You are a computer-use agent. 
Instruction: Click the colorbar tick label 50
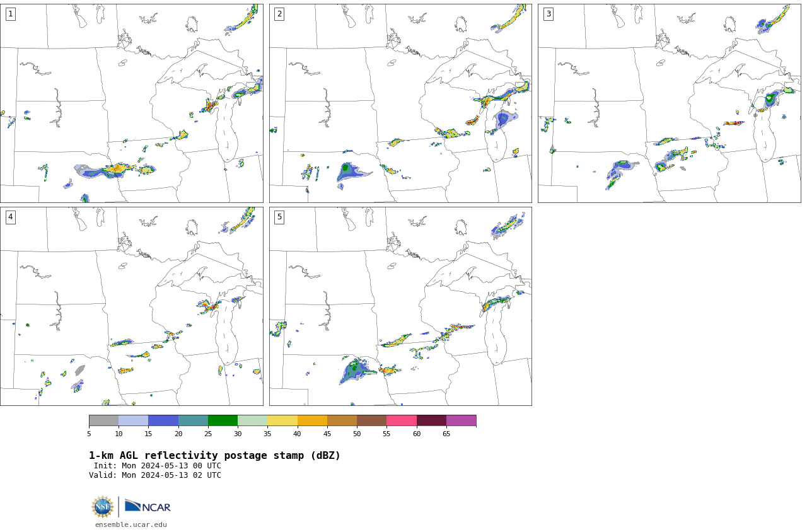coord(357,434)
